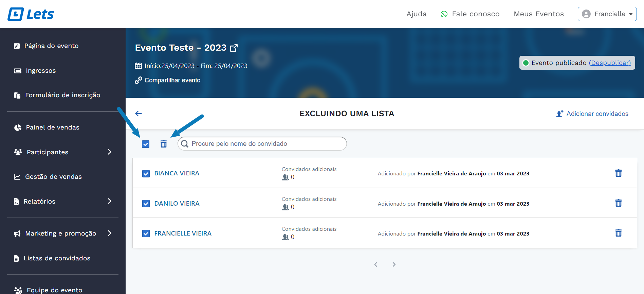Delete Bianca Vieira with trash icon
The height and width of the screenshot is (294, 644).
[x=618, y=173]
